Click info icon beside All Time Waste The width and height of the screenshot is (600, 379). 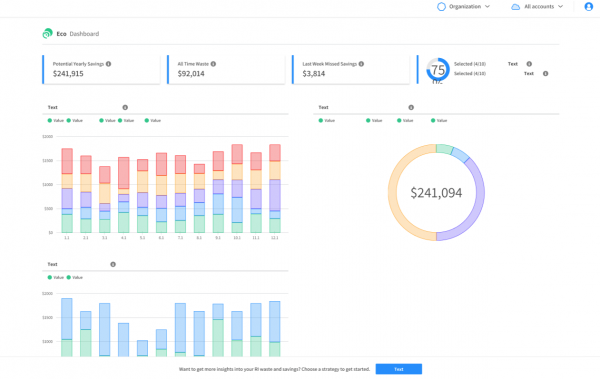click(213, 64)
